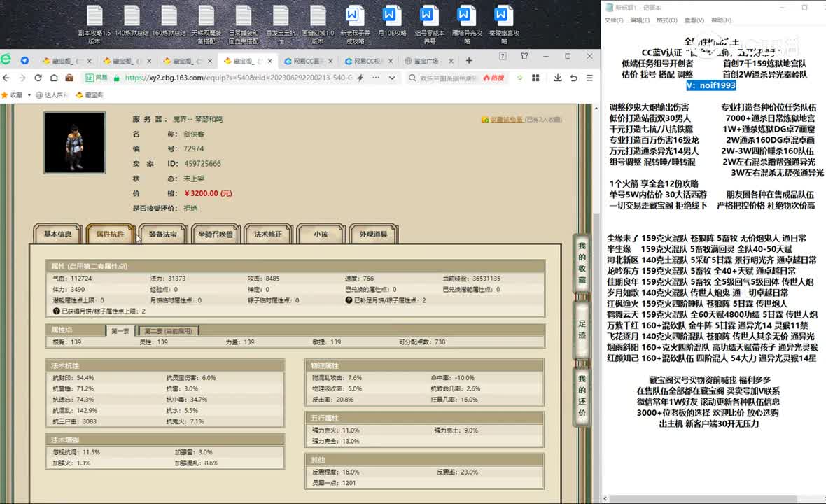
Task: Open the 外观道具 tab
Action: pyautogui.click(x=374, y=234)
